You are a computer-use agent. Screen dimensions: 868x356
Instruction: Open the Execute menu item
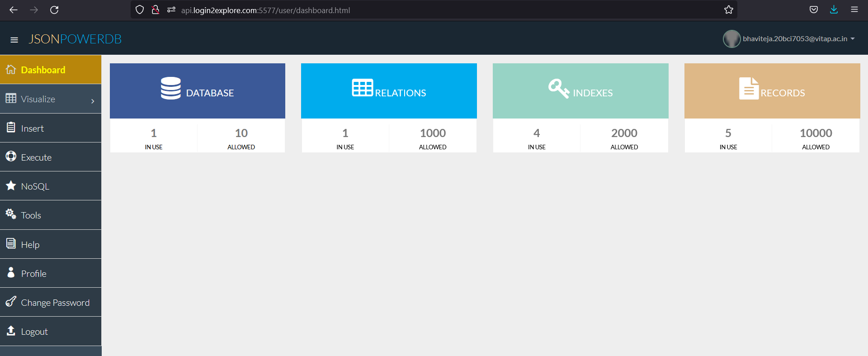51,157
